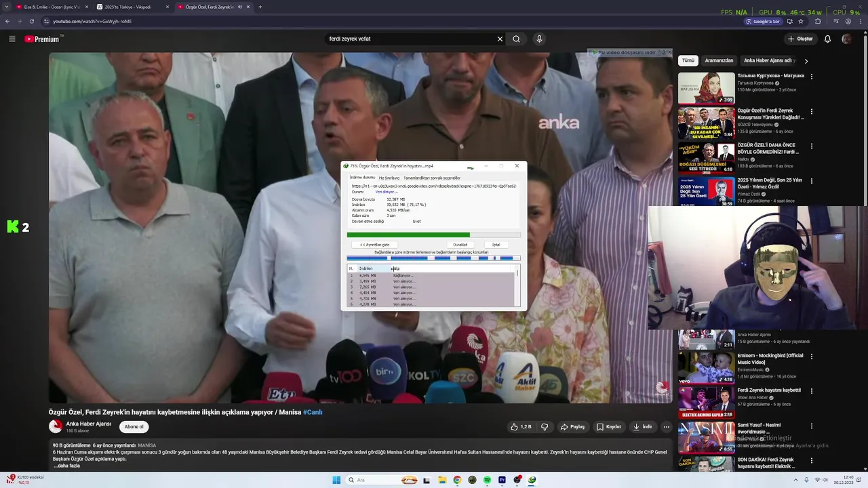868x488 pixels.
Task: Dislike the video with thumbs-down
Action: [x=544, y=427]
